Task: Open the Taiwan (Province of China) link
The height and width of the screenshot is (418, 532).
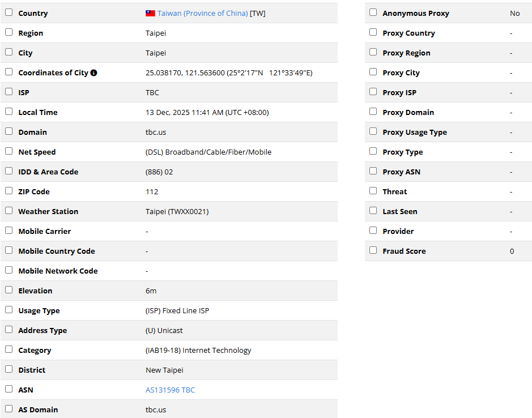Action: tap(203, 13)
